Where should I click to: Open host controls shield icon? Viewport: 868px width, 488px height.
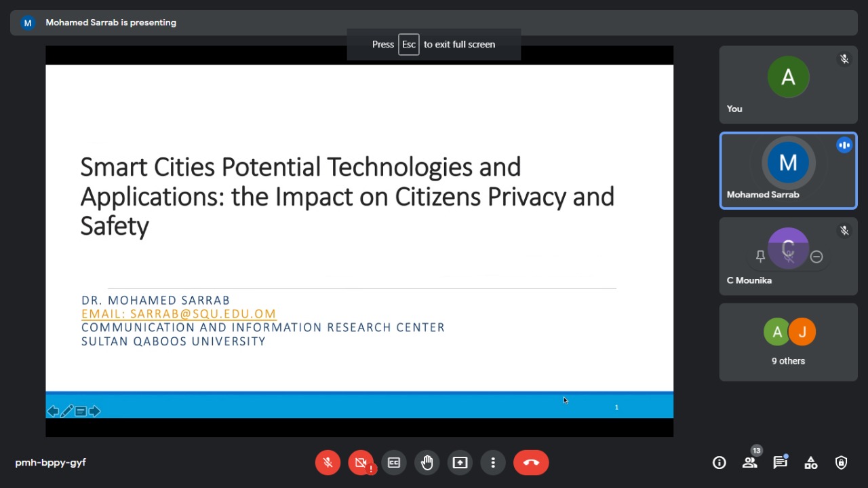click(x=841, y=463)
